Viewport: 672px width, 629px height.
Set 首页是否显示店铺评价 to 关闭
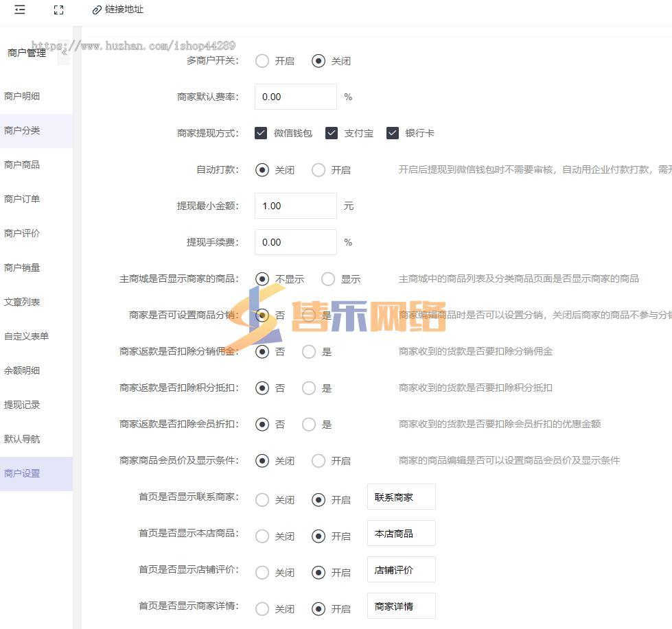tap(262, 573)
